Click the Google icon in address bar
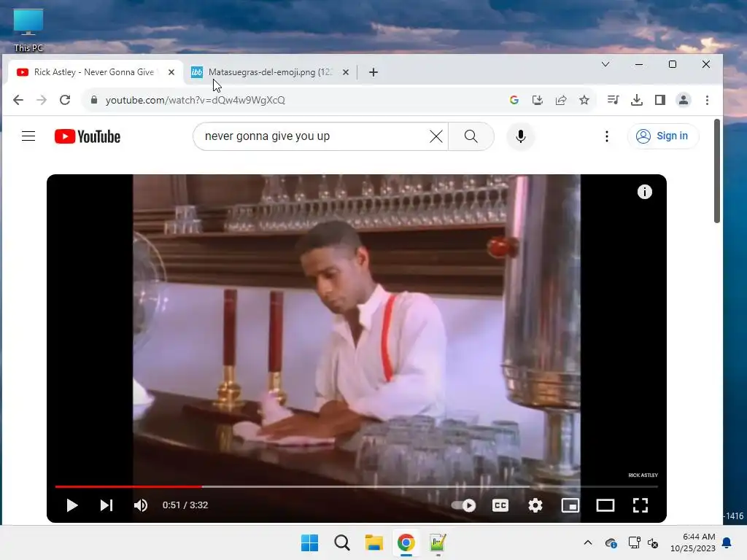This screenshot has height=560, width=747. point(514,100)
